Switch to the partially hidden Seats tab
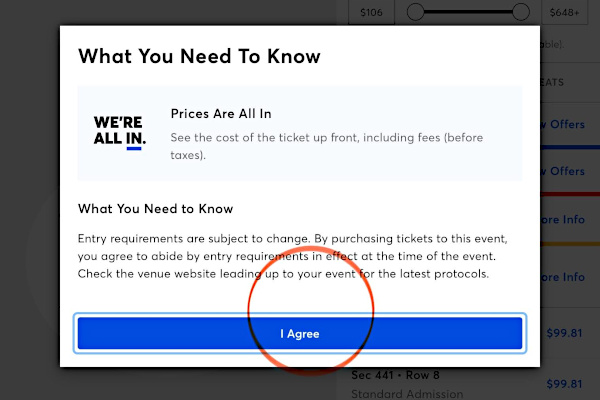The width and height of the screenshot is (600, 400). 552,82
